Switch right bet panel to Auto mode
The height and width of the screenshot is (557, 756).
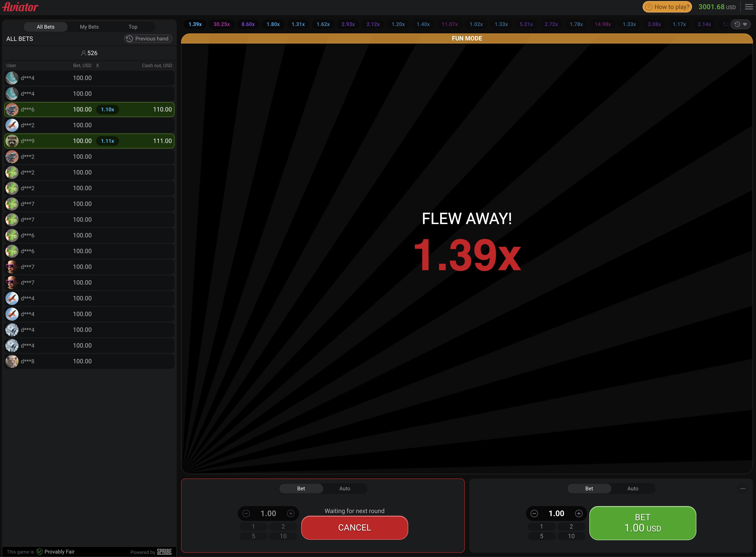click(633, 488)
